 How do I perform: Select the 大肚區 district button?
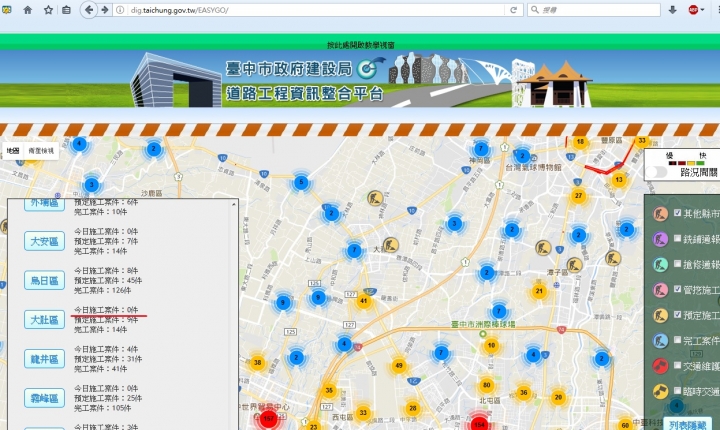(x=44, y=320)
